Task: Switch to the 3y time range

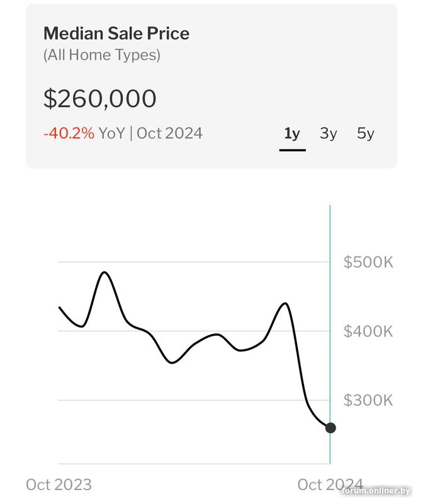Action: coord(329,134)
